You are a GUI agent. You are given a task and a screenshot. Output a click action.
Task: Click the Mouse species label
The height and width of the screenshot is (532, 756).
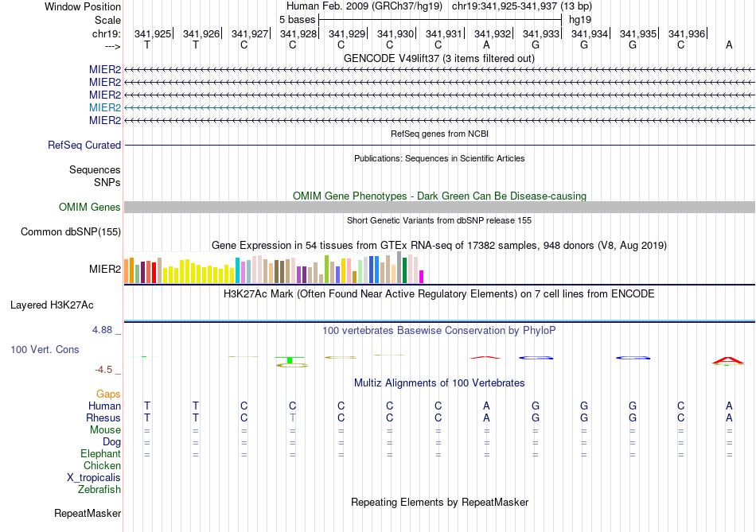tap(105, 430)
